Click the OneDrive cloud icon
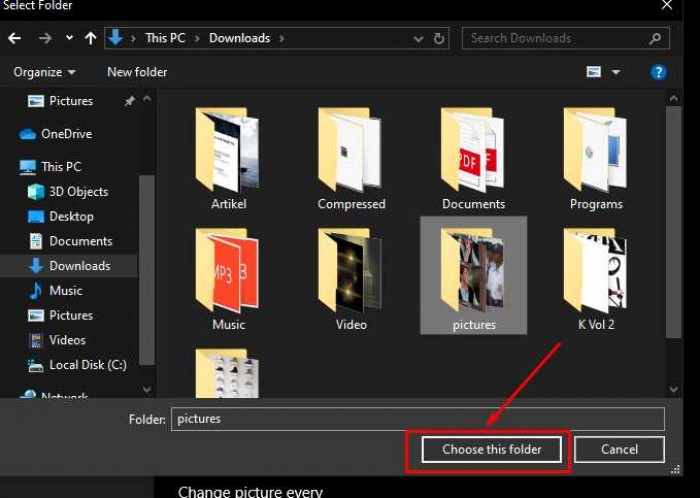This screenshot has height=498, width=700. point(28,134)
